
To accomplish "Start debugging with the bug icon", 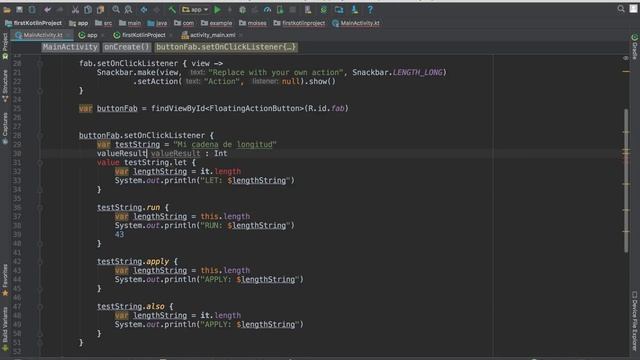I will [242, 9].
